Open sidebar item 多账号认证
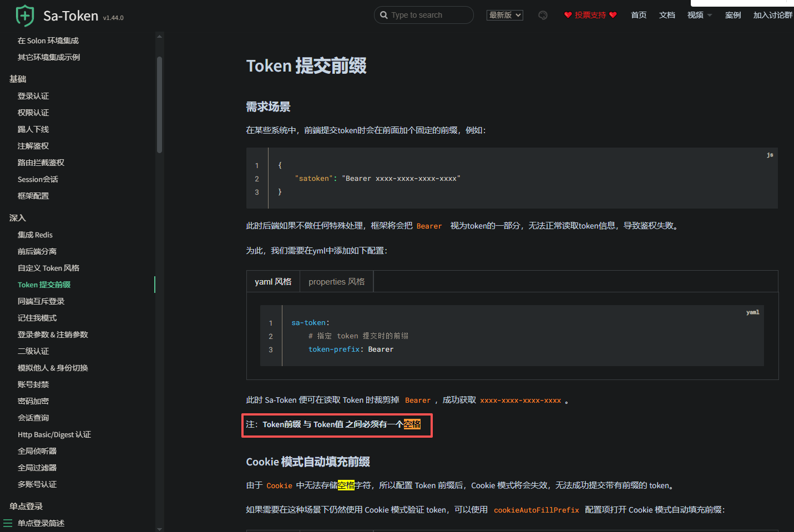Screen dimensions: 794x532 click(x=37, y=484)
